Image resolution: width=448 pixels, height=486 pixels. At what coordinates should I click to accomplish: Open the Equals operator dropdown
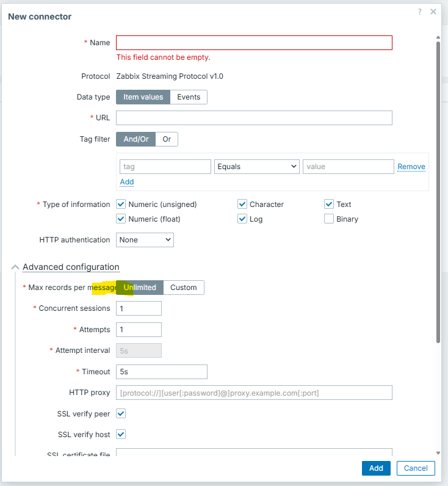(256, 167)
